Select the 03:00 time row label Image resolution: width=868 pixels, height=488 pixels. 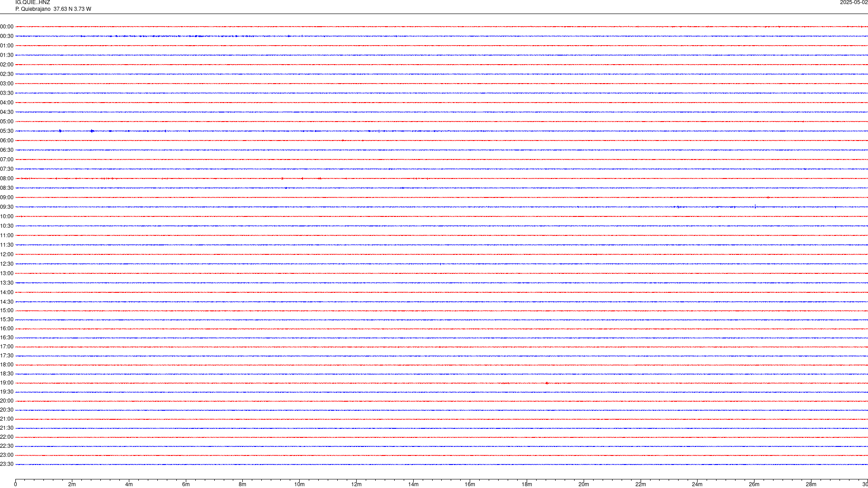[7, 84]
